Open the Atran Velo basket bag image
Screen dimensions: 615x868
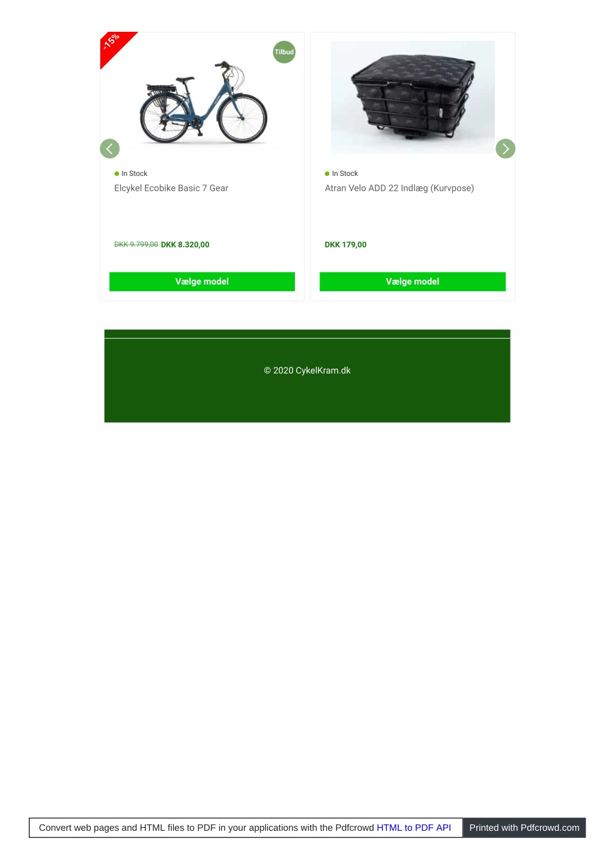[413, 97]
